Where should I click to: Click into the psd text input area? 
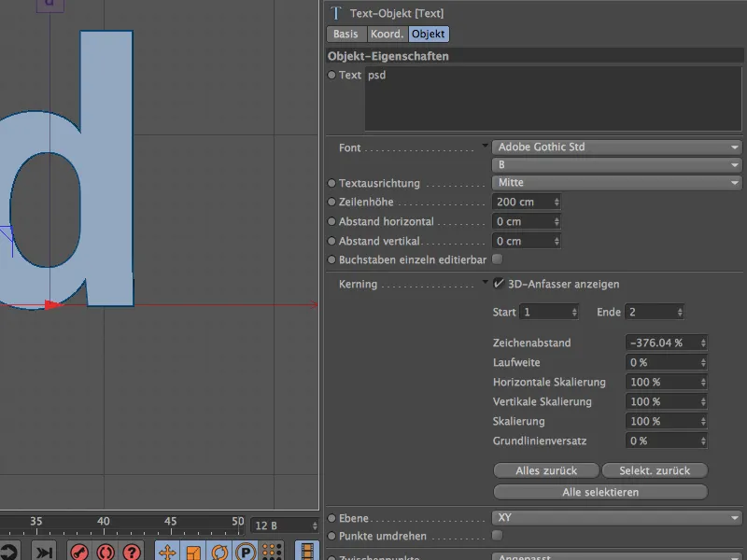click(553, 98)
